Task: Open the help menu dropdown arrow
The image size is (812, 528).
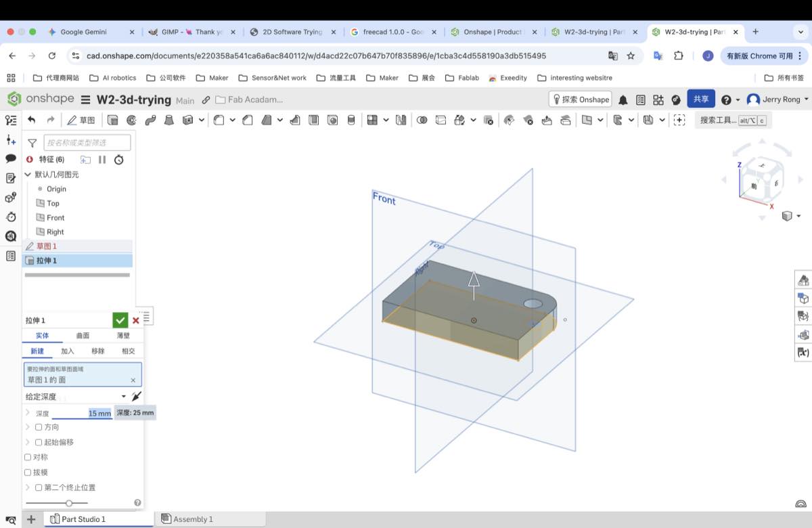Action: tap(738, 100)
